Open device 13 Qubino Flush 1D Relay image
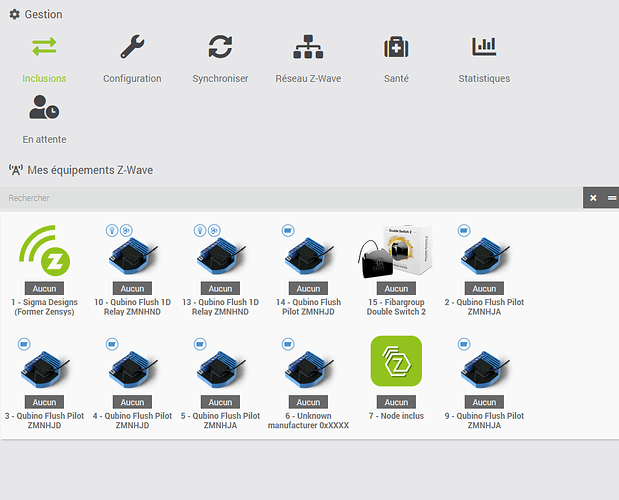619x500 pixels. coord(221,256)
